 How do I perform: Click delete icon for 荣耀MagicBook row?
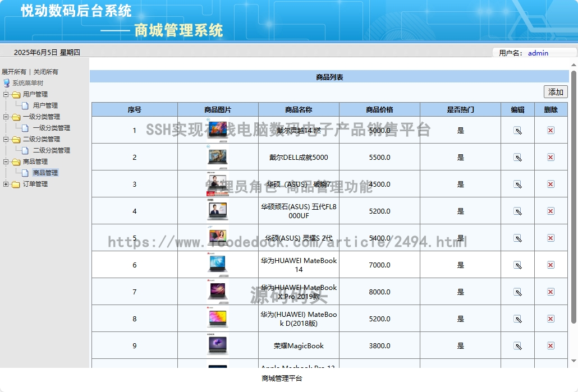(551, 345)
